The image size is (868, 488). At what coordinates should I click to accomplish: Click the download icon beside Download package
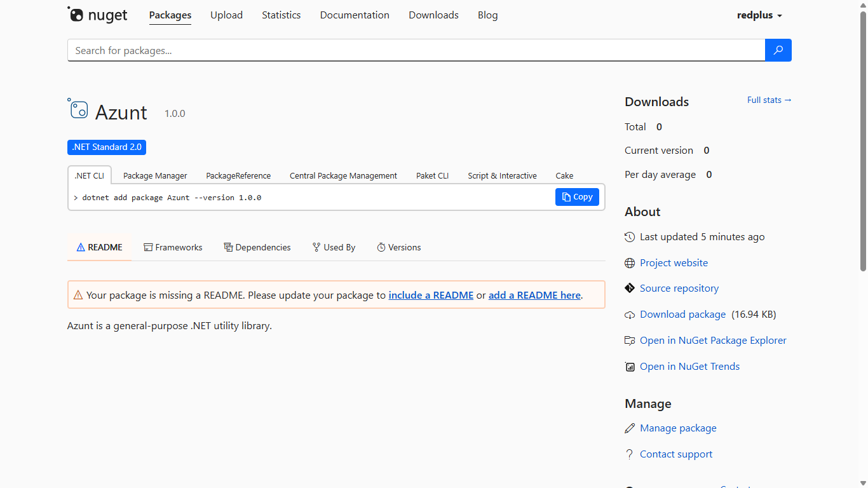(629, 315)
